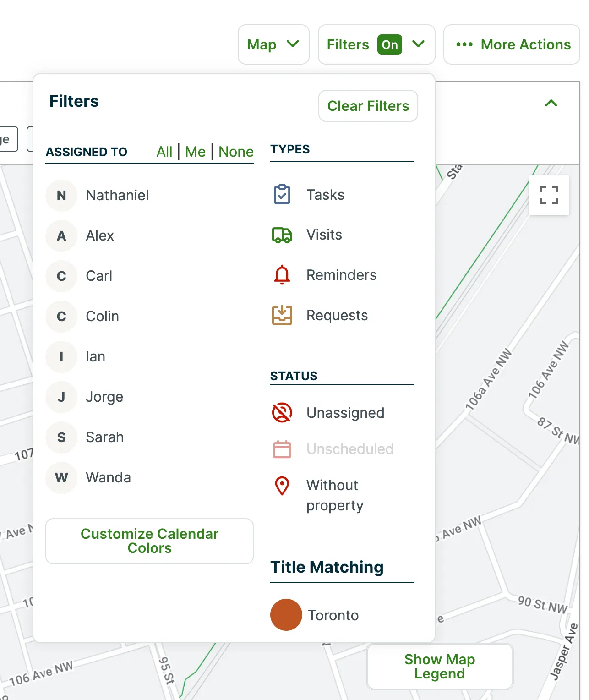The width and height of the screenshot is (589, 700).
Task: Click Customize Calendar Colors button
Action: coord(149,541)
